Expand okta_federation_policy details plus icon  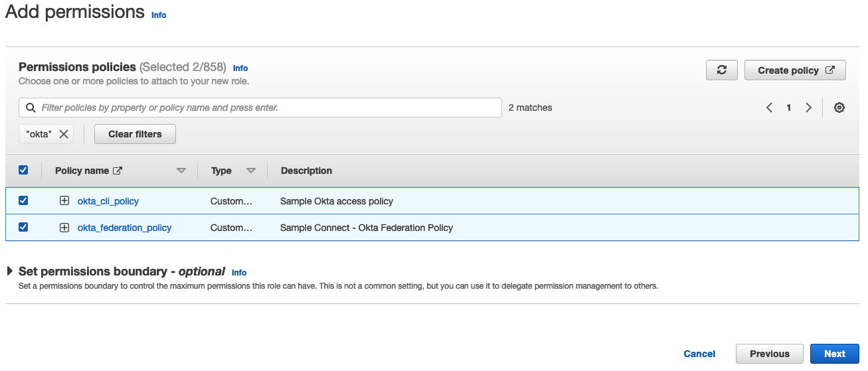click(64, 228)
